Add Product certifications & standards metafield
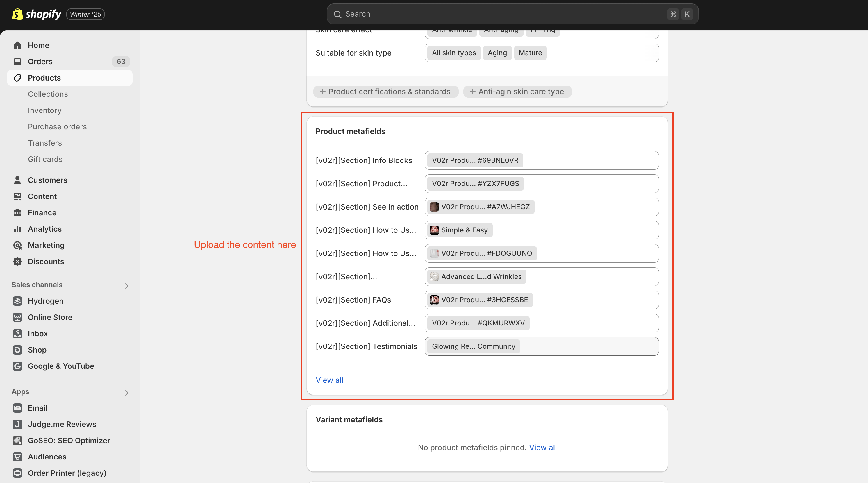Viewport: 868px width, 483px height. [x=386, y=92]
